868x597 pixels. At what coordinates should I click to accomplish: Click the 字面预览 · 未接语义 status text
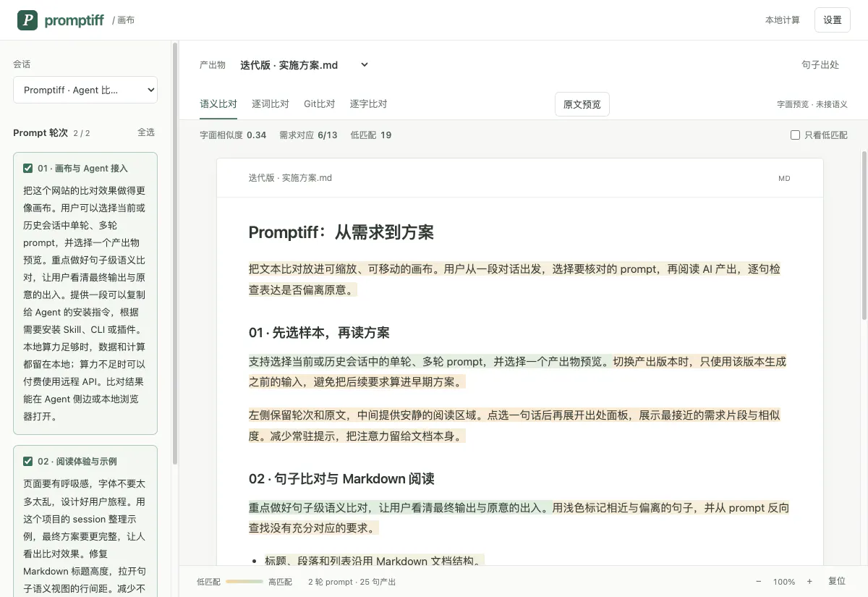coord(812,104)
